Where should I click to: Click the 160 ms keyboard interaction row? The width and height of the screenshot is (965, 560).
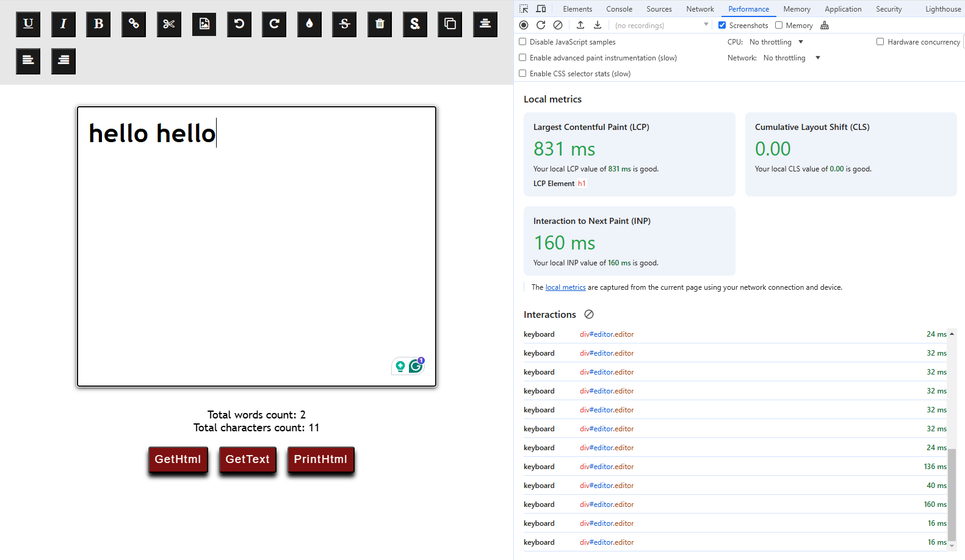tap(735, 504)
